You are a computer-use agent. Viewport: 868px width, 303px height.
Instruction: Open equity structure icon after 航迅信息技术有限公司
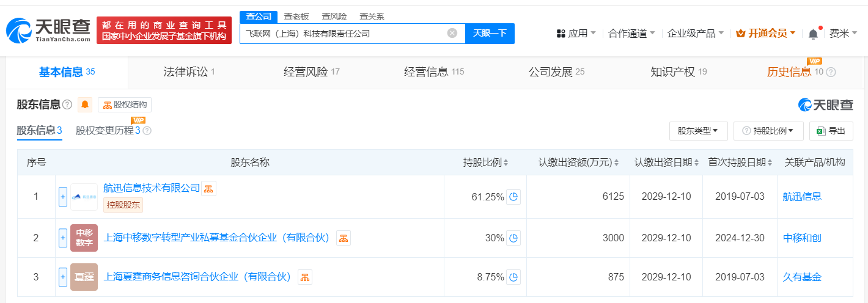209,189
